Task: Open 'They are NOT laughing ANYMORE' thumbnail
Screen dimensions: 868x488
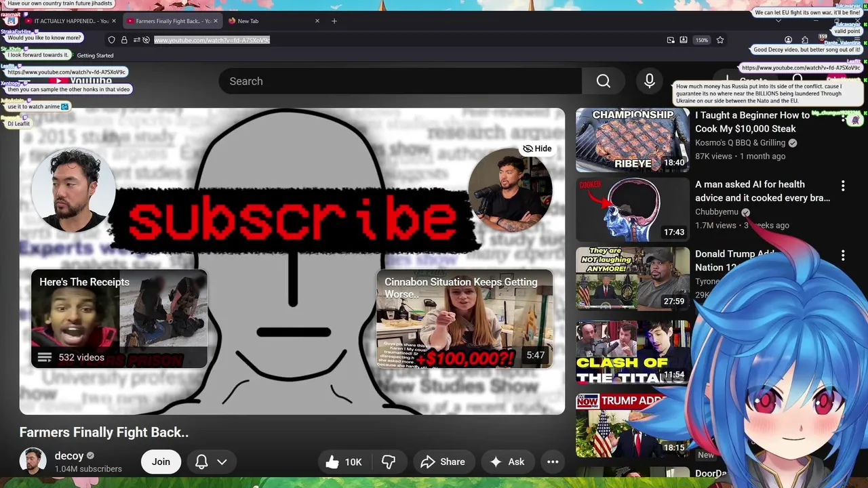Action: pos(632,279)
